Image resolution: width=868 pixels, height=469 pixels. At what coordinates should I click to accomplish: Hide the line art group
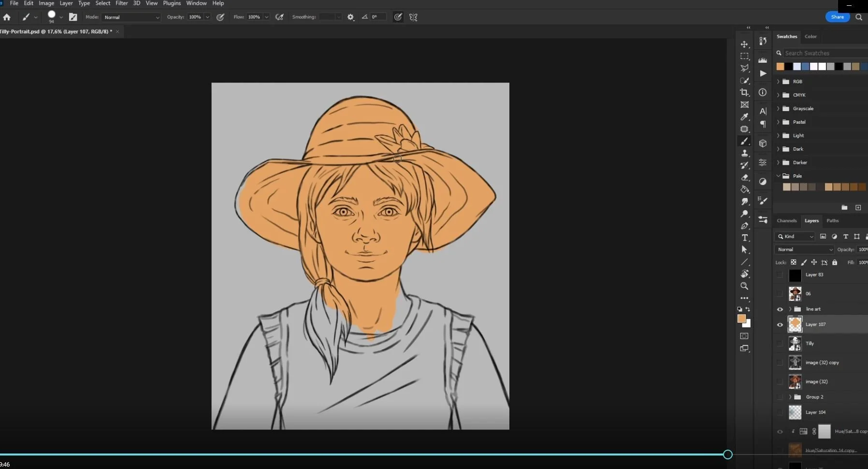780,309
